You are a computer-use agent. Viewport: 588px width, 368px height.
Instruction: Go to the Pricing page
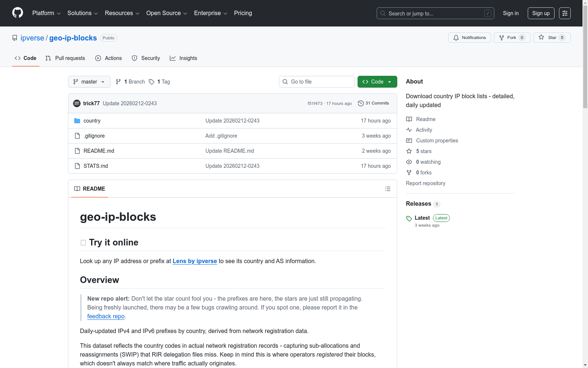243,13
